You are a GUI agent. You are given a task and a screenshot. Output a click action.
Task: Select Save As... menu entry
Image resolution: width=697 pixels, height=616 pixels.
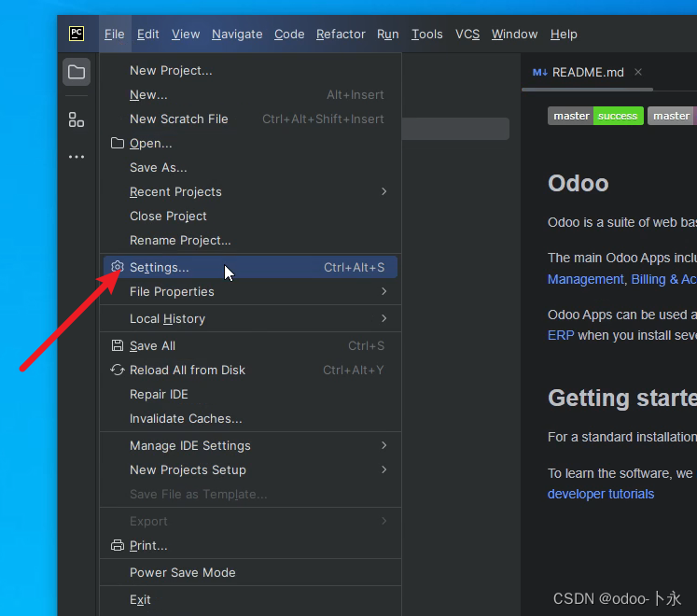click(x=250, y=167)
